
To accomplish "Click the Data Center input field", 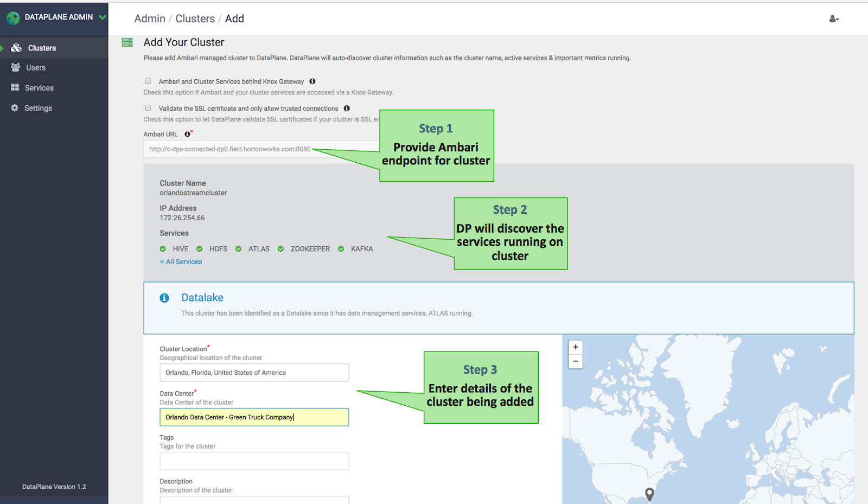I will tap(254, 417).
